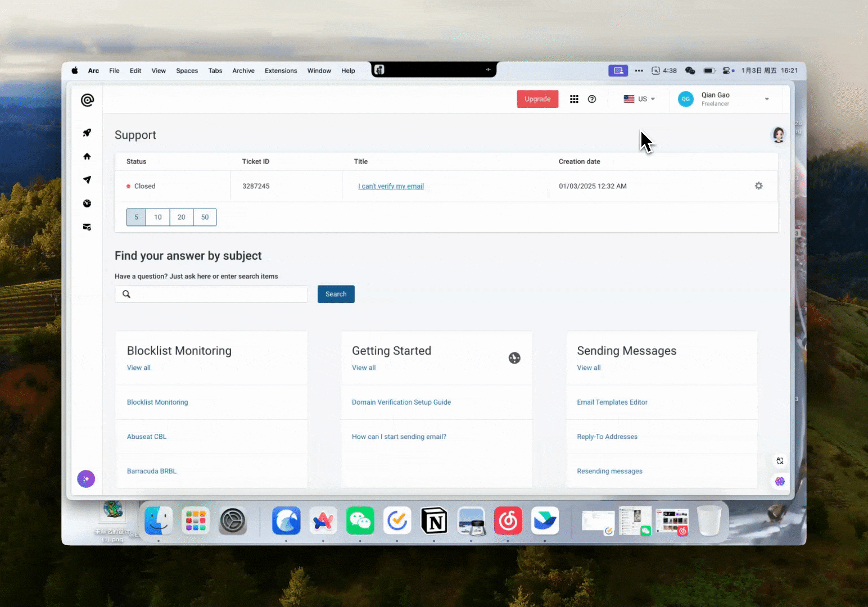868x607 pixels.
Task: Open the Control Center icon in menu bar
Action: click(726, 71)
